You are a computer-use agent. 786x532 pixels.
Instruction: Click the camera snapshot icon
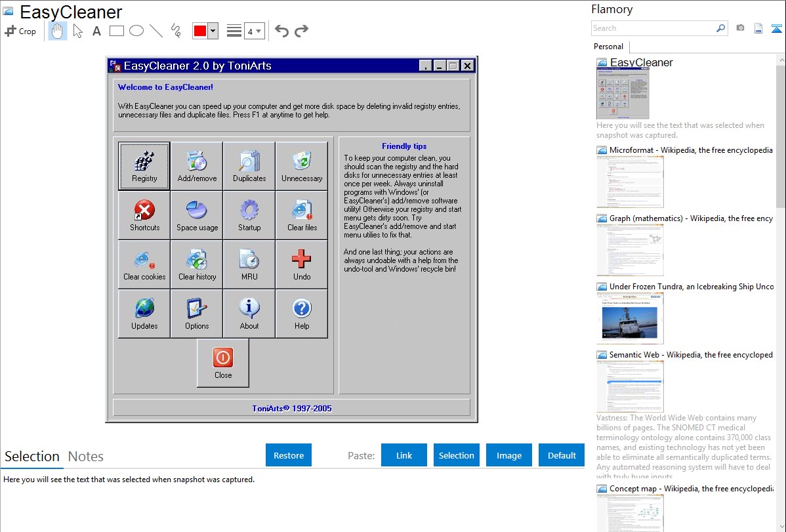pos(740,28)
